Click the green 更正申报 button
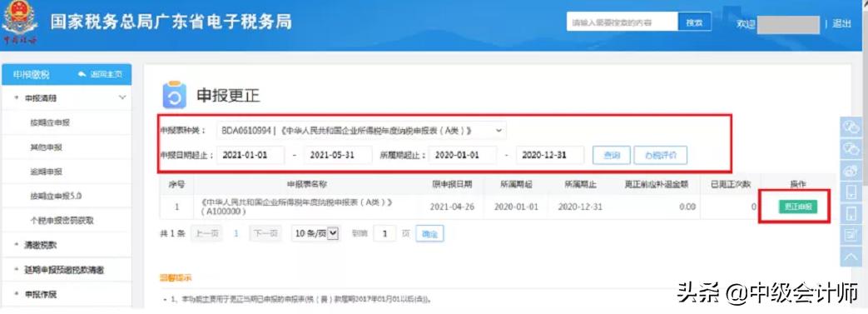This screenshot has width=868, height=314. [x=798, y=207]
